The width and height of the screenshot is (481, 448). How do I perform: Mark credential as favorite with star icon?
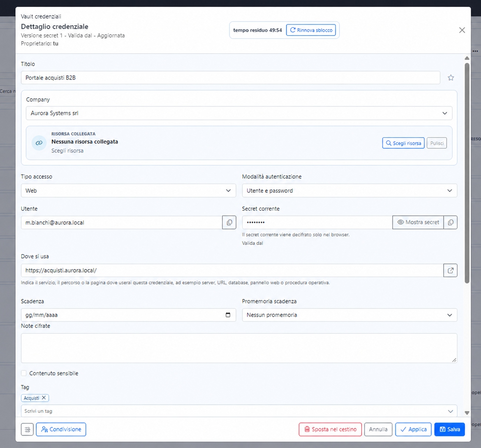click(x=451, y=78)
